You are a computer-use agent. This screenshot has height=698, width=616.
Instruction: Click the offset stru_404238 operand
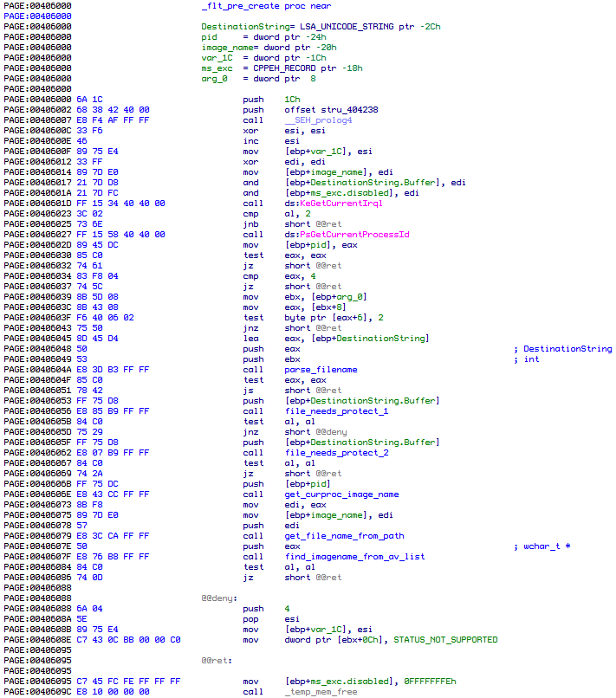[x=331, y=110]
